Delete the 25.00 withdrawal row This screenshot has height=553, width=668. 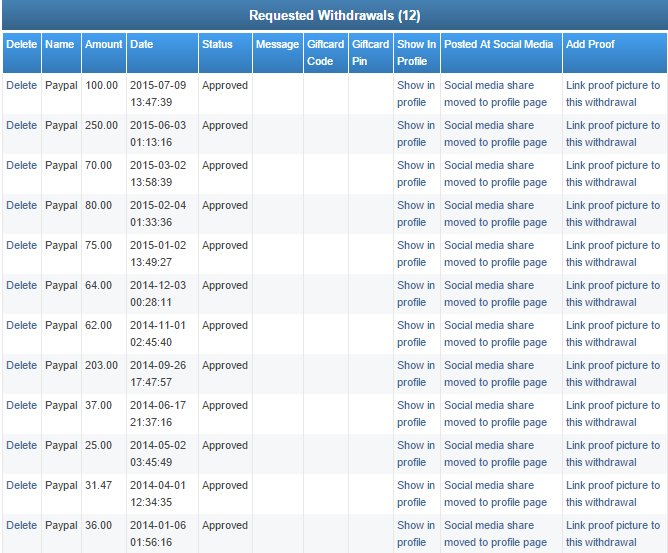(22, 445)
